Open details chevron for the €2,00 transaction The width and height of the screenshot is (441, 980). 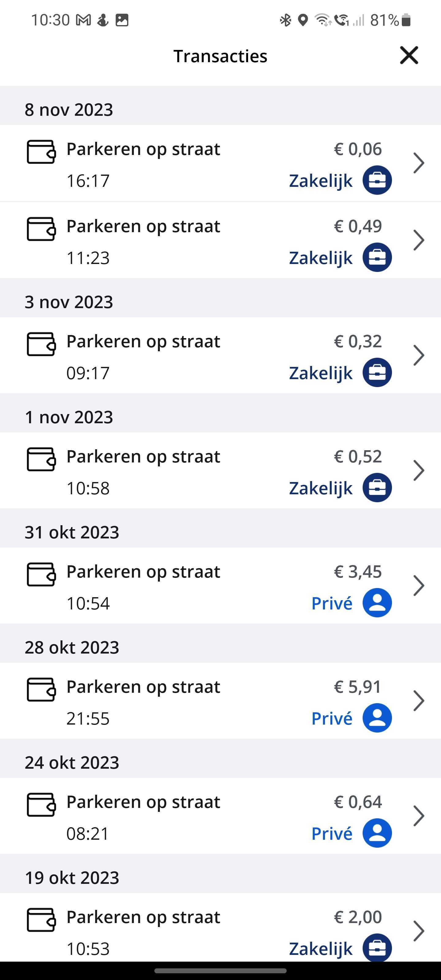[419, 931]
